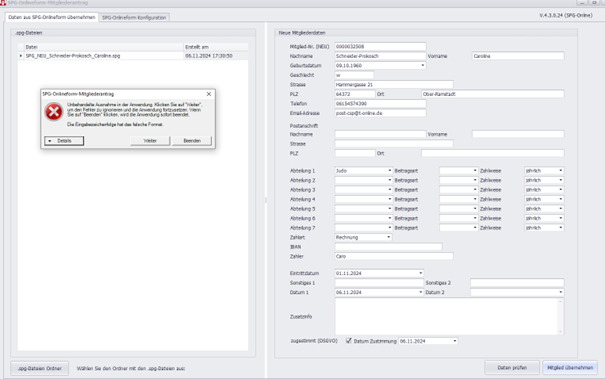
Task: Expand Details in the error dialog
Action: [64, 141]
